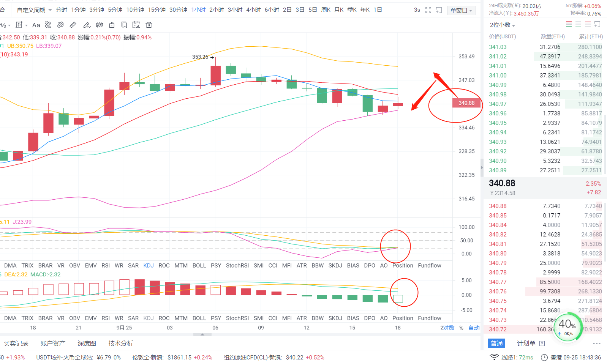Open the three-dot more options menu
The height and width of the screenshot is (364, 607).
pyautogui.click(x=597, y=344)
